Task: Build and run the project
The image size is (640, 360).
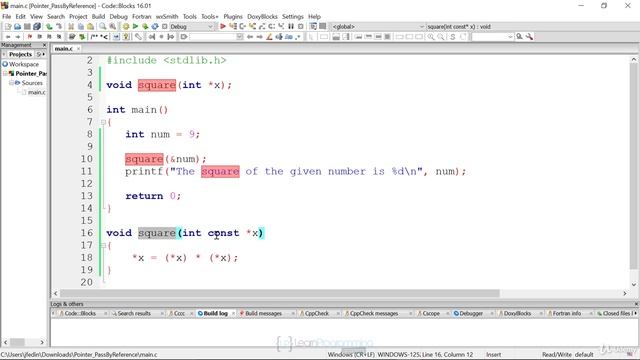Action: coord(145,27)
